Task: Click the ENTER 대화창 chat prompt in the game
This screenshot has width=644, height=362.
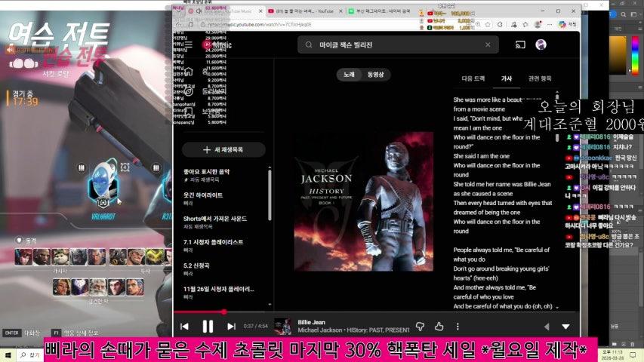Action: [x=22, y=333]
